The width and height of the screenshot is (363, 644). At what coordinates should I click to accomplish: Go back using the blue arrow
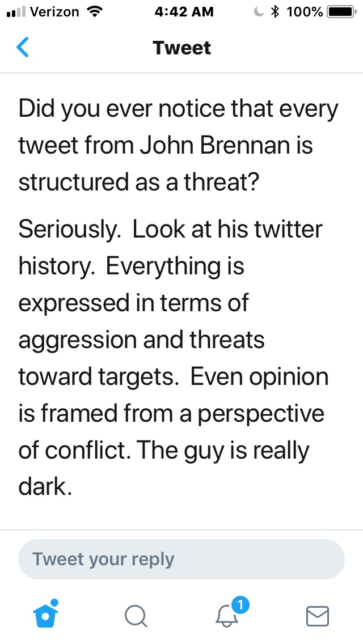23,48
